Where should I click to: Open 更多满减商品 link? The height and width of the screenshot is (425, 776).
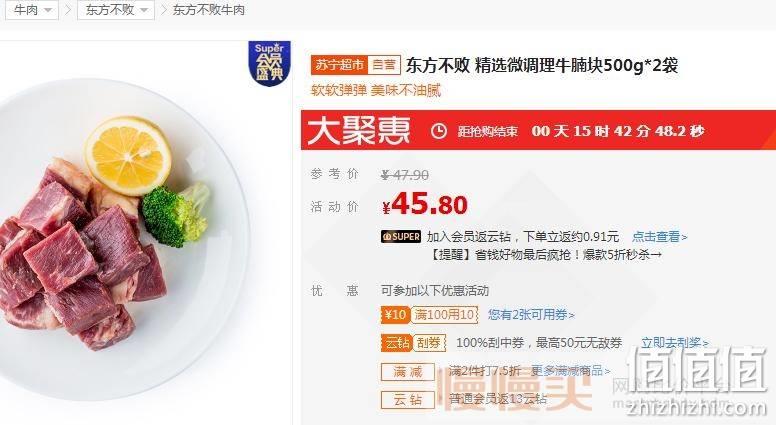[x=570, y=371]
